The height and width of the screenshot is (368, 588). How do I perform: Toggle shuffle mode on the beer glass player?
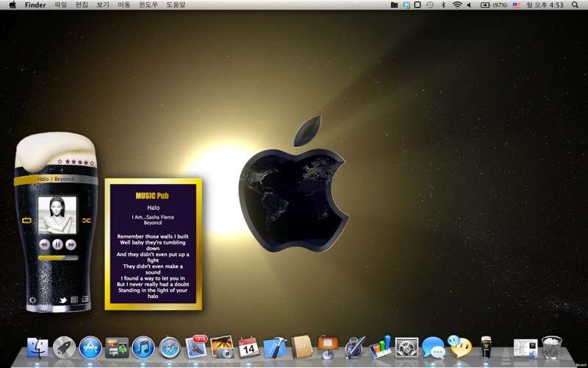[86, 220]
